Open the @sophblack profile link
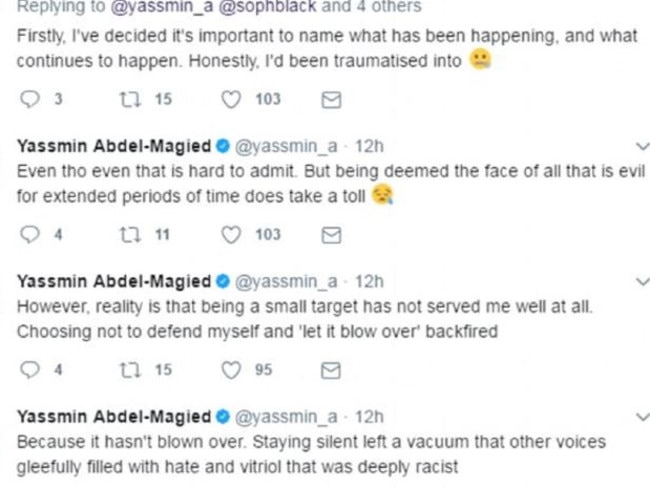The image size is (650, 488). pos(267,7)
